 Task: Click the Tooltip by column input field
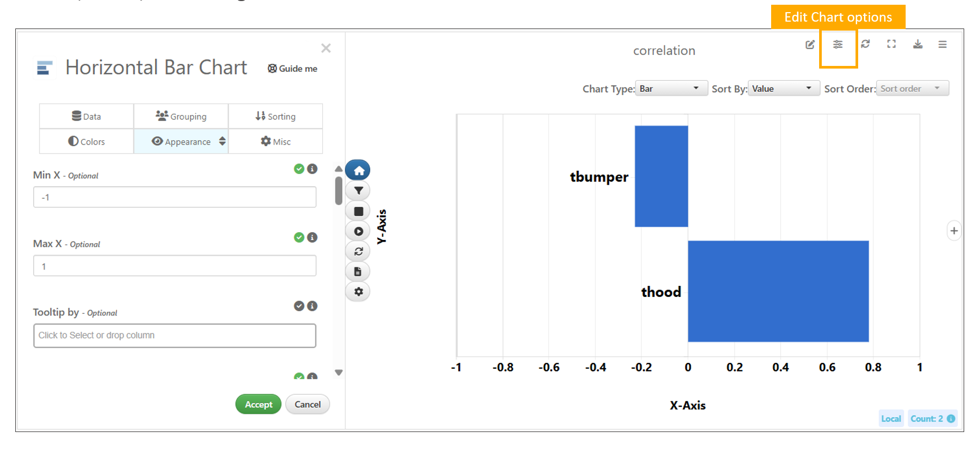(x=175, y=335)
